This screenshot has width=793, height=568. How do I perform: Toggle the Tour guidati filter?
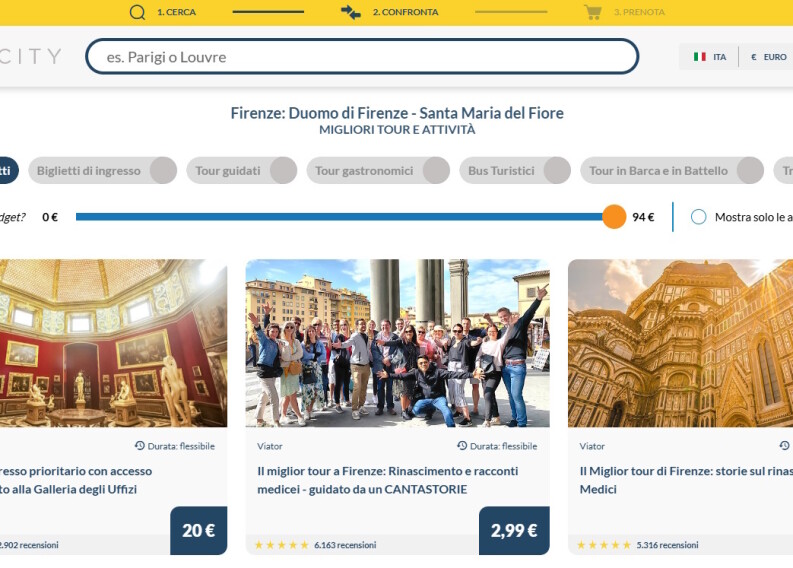click(242, 170)
